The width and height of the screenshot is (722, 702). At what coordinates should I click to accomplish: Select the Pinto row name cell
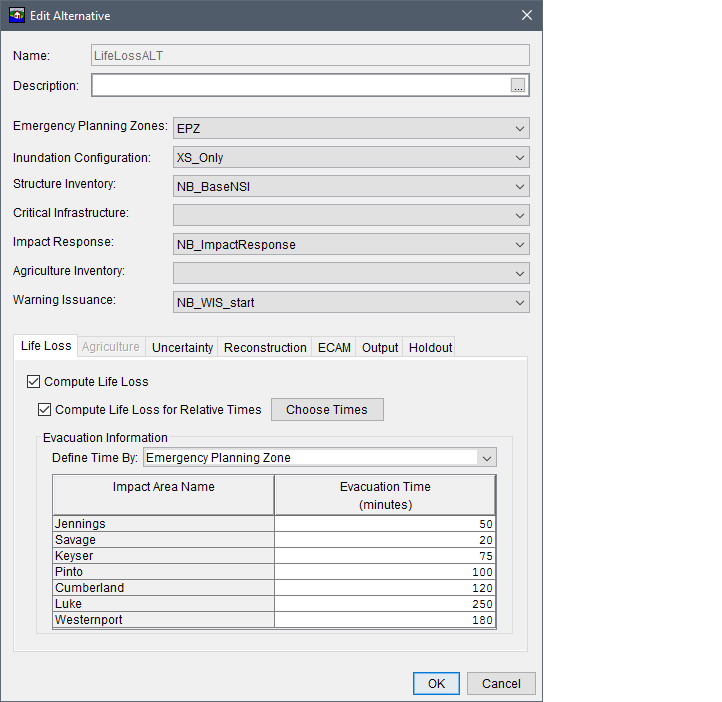(164, 572)
